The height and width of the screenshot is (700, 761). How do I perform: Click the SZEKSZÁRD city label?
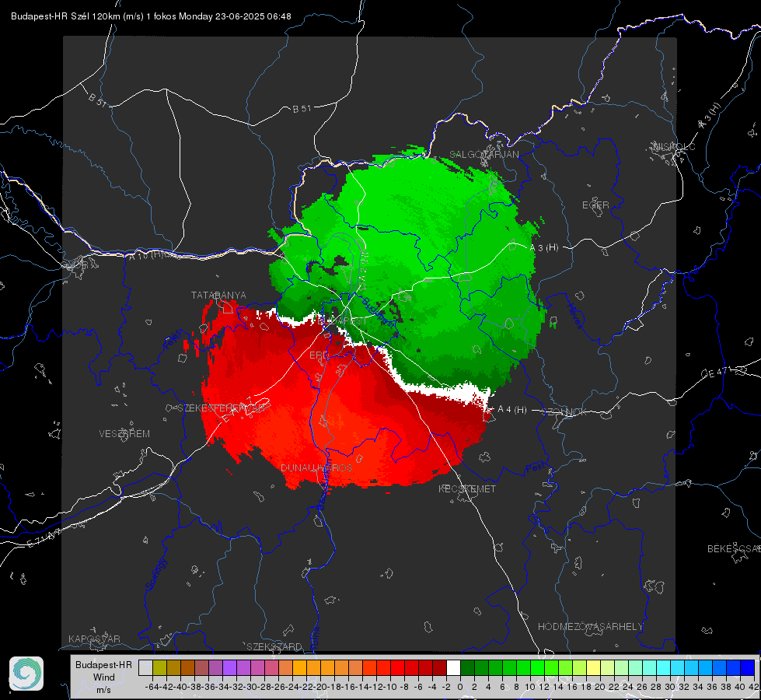pos(274,646)
